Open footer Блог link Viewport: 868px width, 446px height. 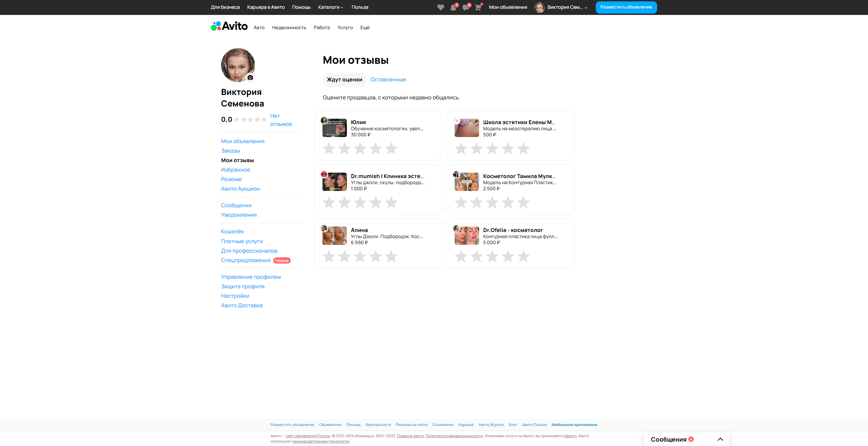click(x=513, y=425)
